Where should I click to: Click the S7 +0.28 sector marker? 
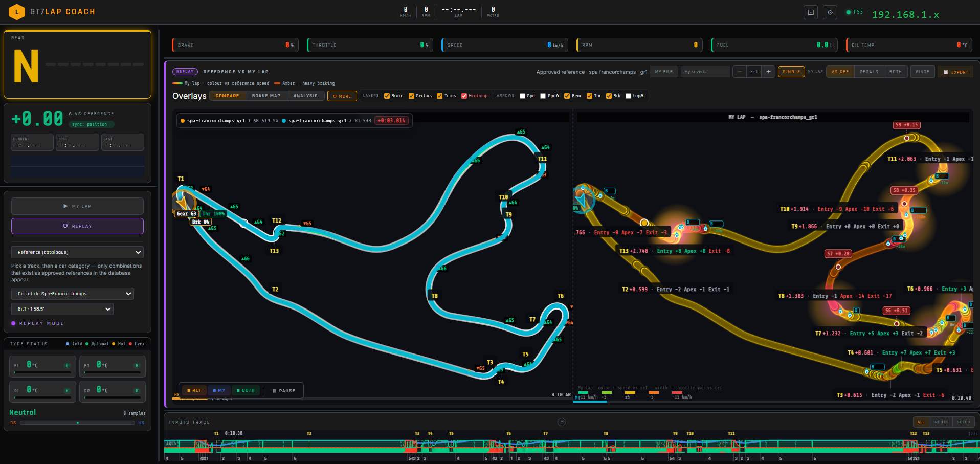point(838,253)
